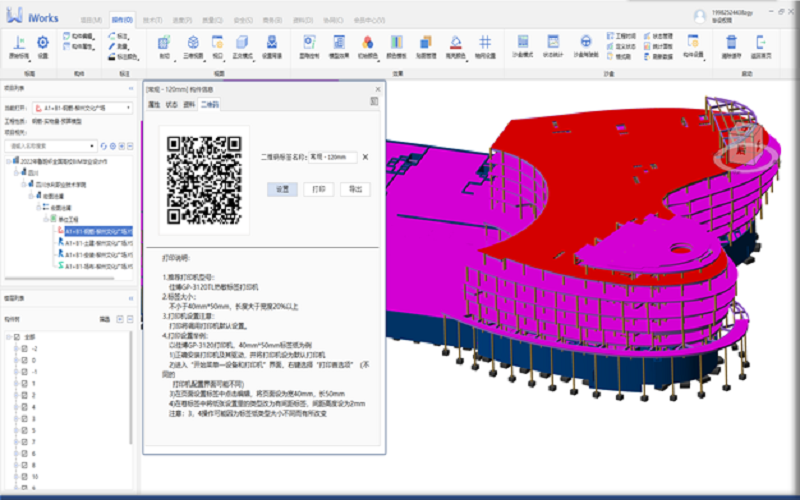Collapse the lower 模型列表 panel with the arrows

[131, 298]
